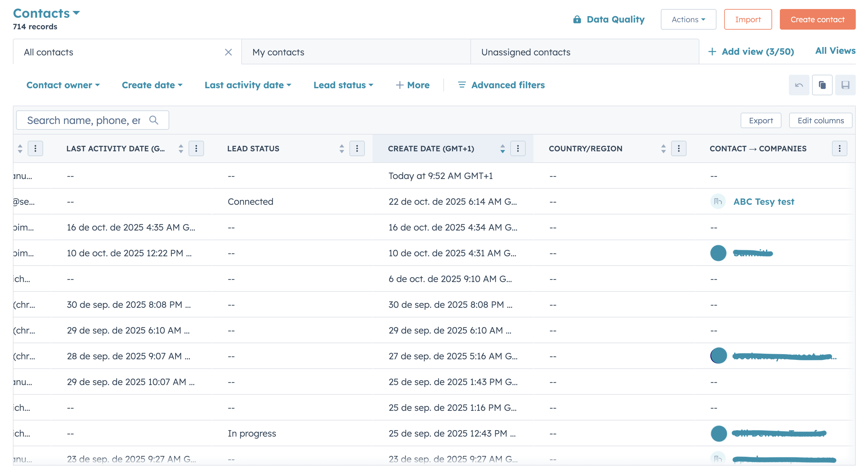Switch to the My contacts tab
This screenshot has width=868, height=472.
point(278,52)
